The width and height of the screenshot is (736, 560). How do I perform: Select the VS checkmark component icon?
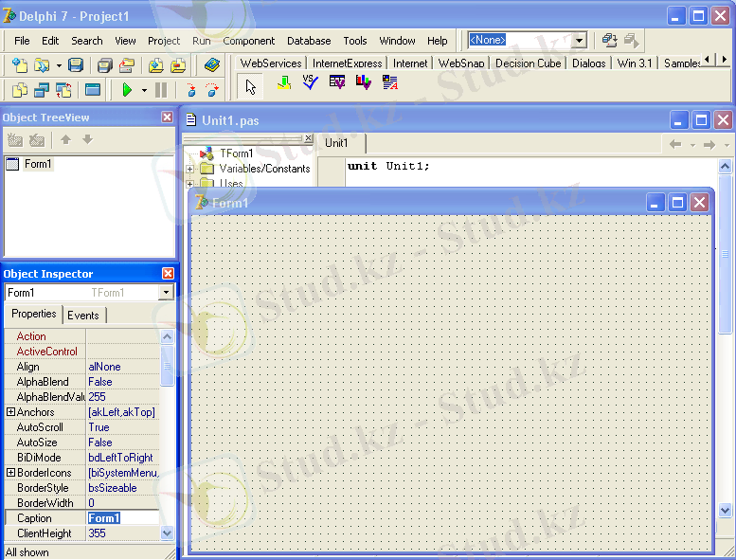click(x=311, y=82)
